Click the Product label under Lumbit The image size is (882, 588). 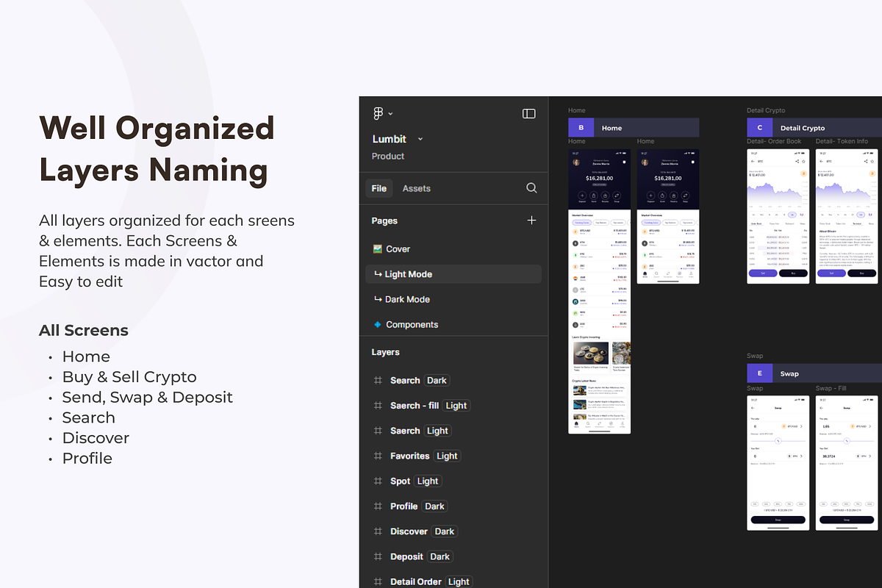[388, 157]
